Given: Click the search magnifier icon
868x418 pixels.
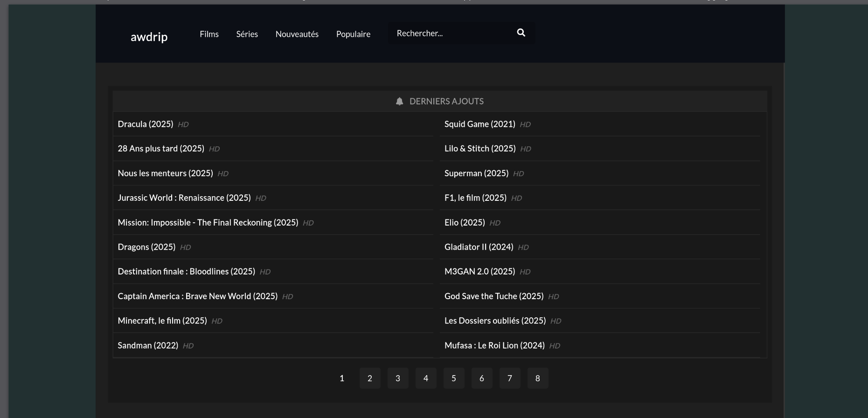Looking at the screenshot, I should [x=521, y=33].
